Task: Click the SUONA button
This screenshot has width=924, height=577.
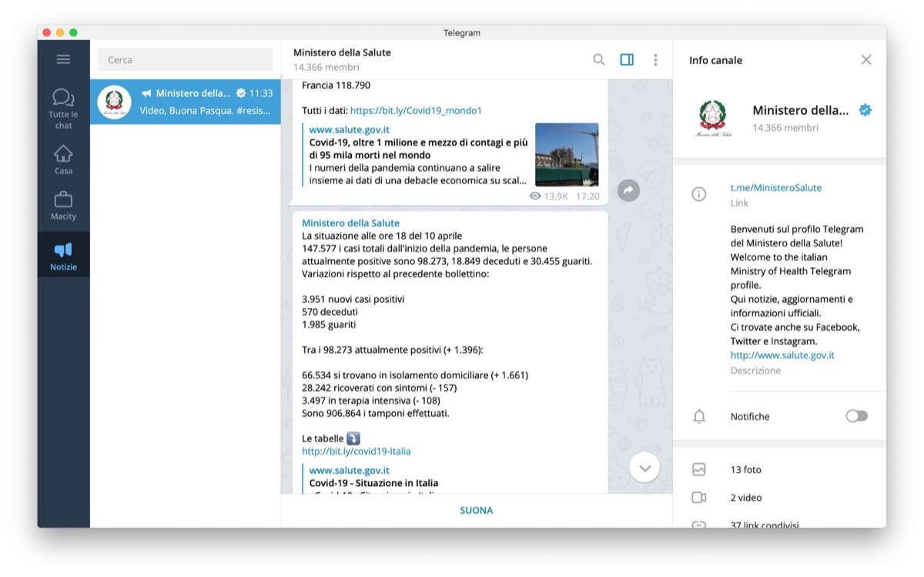Action: click(x=477, y=510)
